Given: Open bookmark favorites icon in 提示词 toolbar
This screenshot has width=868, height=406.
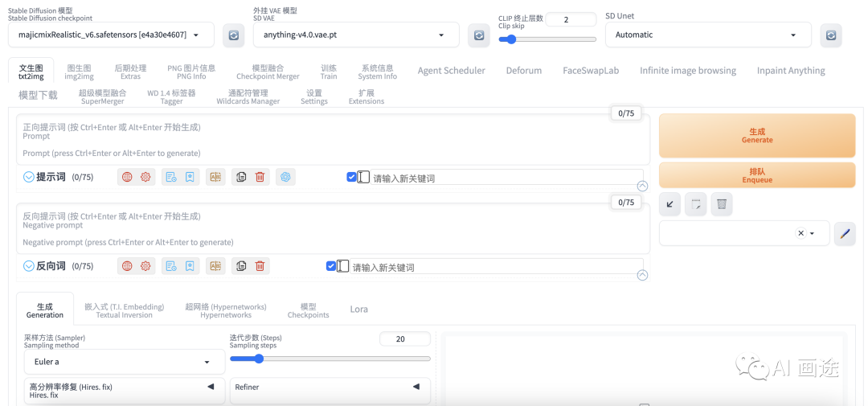Looking at the screenshot, I should click(190, 177).
